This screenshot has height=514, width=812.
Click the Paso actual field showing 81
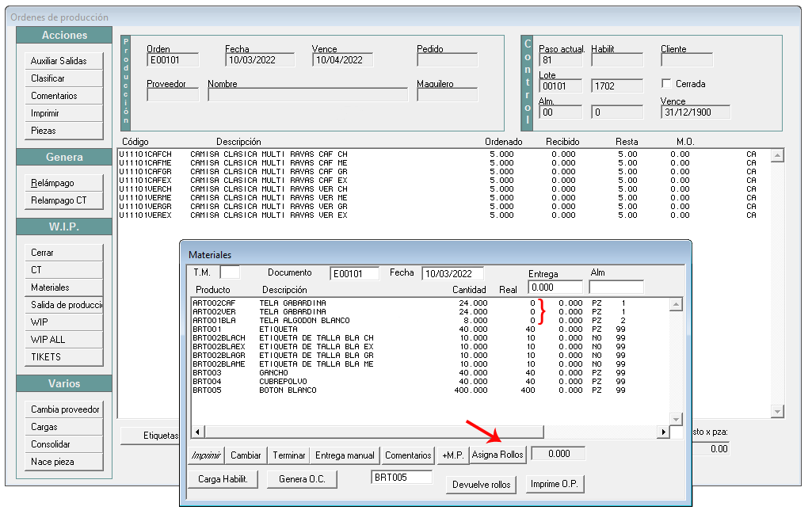point(560,60)
